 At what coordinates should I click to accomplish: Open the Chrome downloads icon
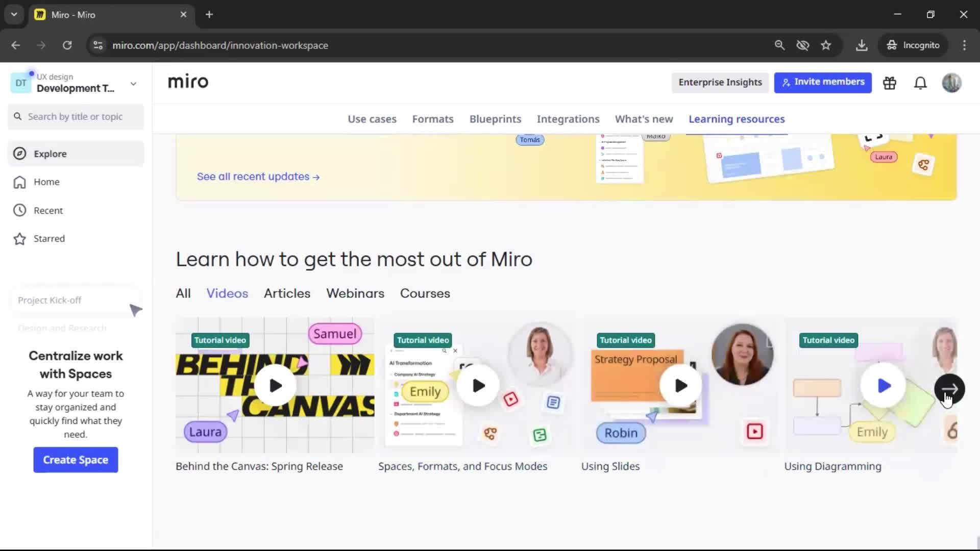coord(862,45)
